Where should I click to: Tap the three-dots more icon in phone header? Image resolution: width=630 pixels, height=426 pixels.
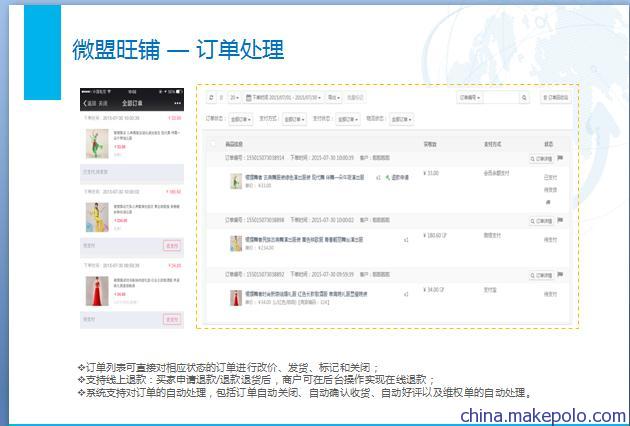point(177,103)
